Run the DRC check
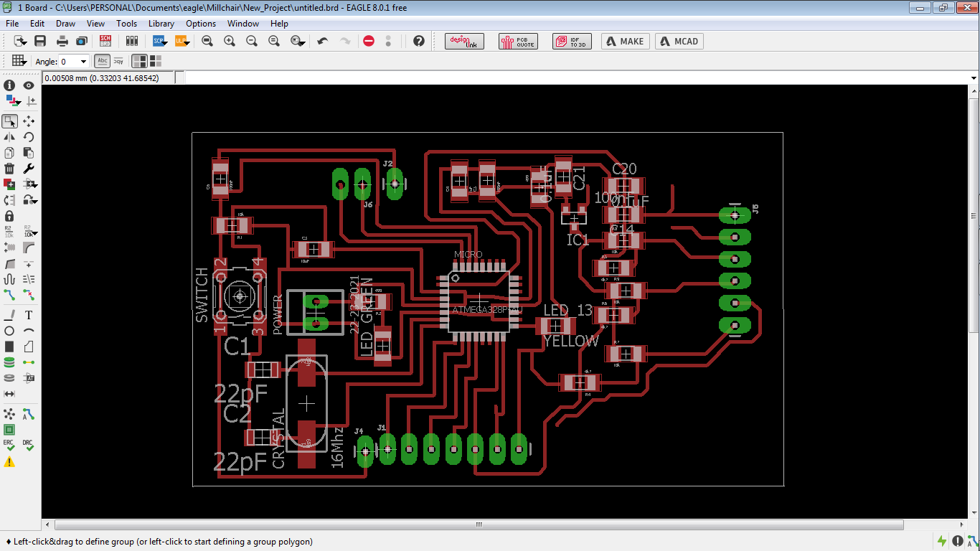The height and width of the screenshot is (551, 980). pos(29,446)
